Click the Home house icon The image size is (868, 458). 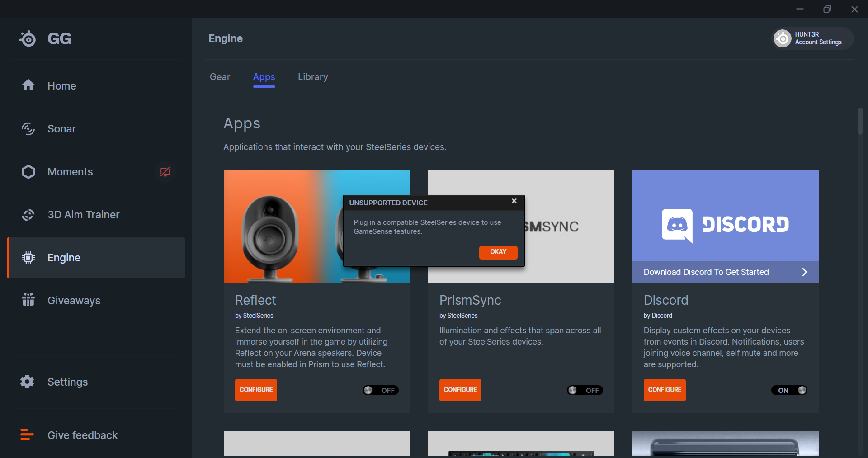click(x=28, y=85)
